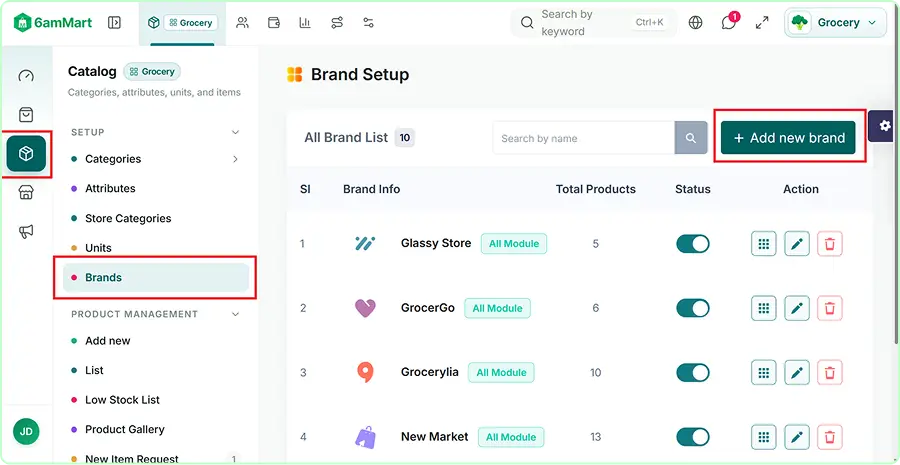Focus the Search by keyword box
Screen dimensions: 900x465
(594, 23)
